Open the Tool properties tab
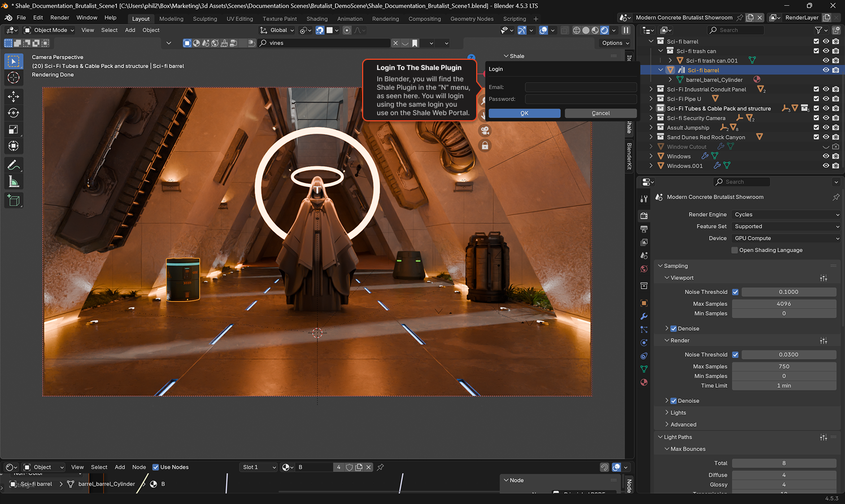This screenshot has height=504, width=845. tap(644, 199)
